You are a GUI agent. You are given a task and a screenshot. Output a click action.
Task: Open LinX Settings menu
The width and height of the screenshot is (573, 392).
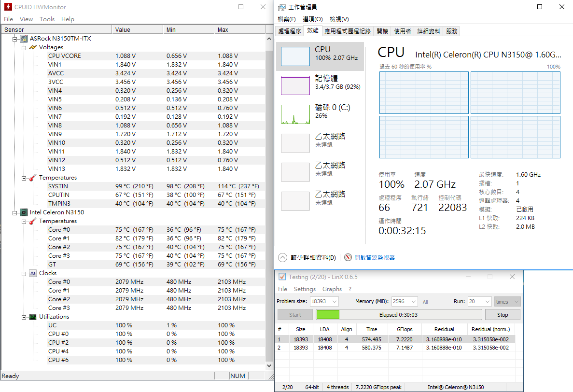click(305, 289)
